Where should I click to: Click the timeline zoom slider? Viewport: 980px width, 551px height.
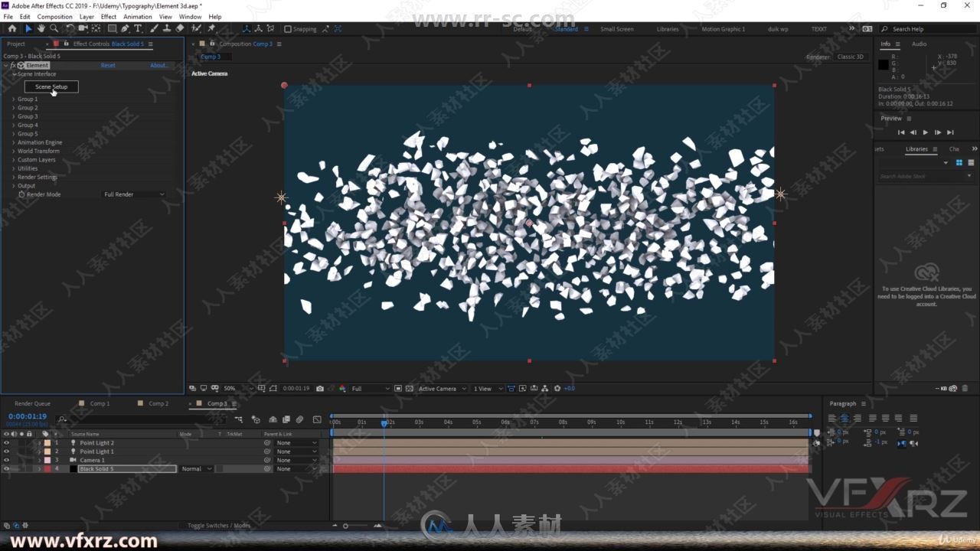point(356,526)
